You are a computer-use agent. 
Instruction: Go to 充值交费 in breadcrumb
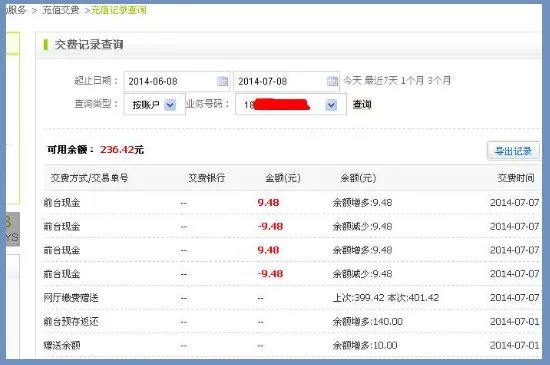click(x=61, y=10)
